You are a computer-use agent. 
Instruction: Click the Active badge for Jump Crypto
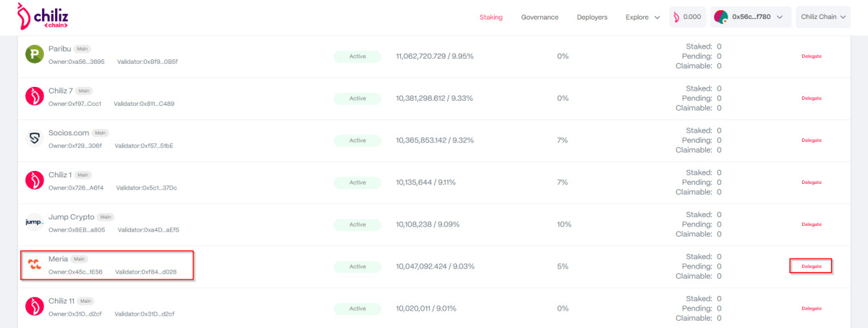[357, 224]
